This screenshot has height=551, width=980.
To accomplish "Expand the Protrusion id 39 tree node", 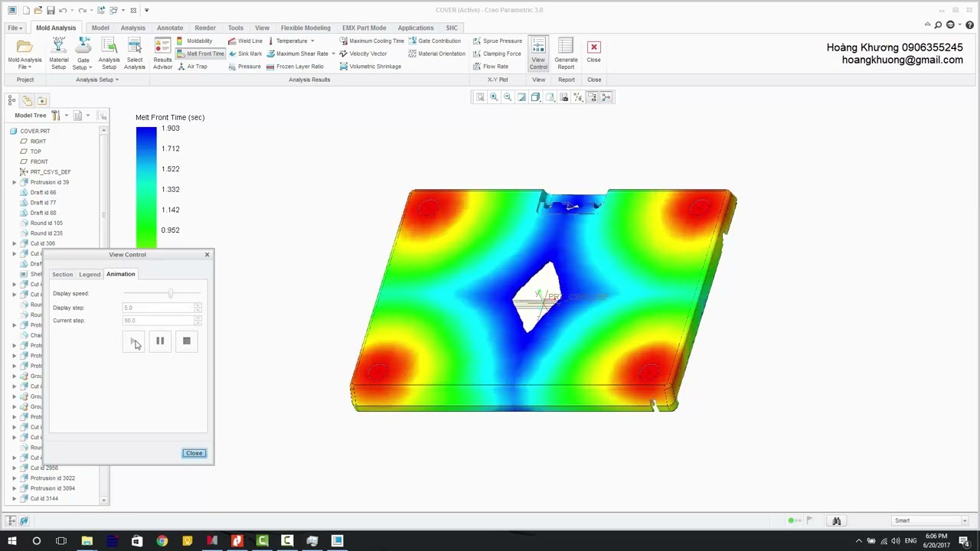I will point(14,182).
